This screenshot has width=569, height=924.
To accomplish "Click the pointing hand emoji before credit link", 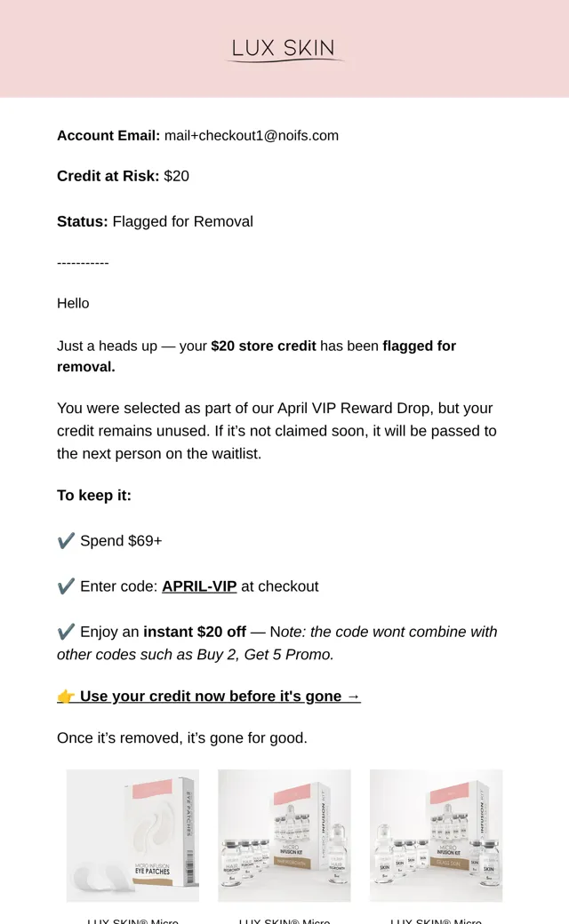I will [66, 697].
